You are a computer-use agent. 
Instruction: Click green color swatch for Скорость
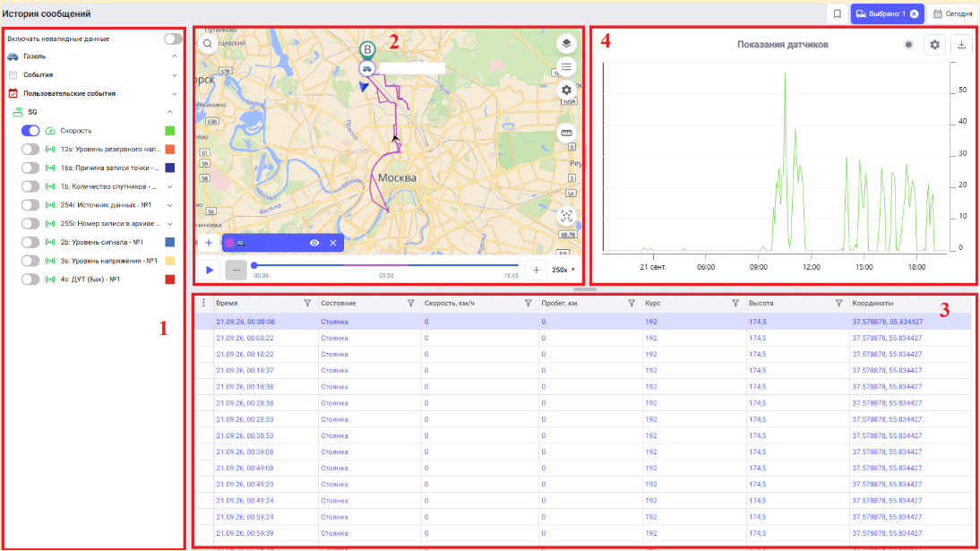click(x=170, y=131)
